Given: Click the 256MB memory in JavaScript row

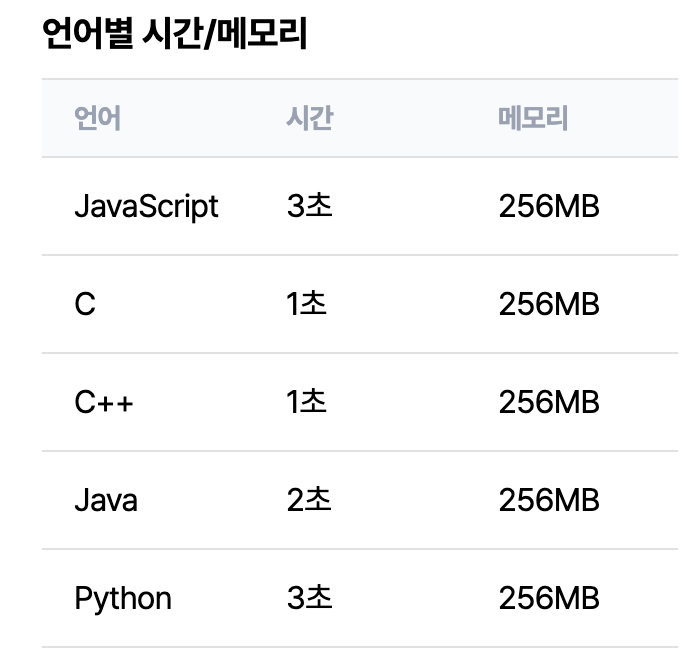Looking at the screenshot, I should pyautogui.click(x=549, y=206).
